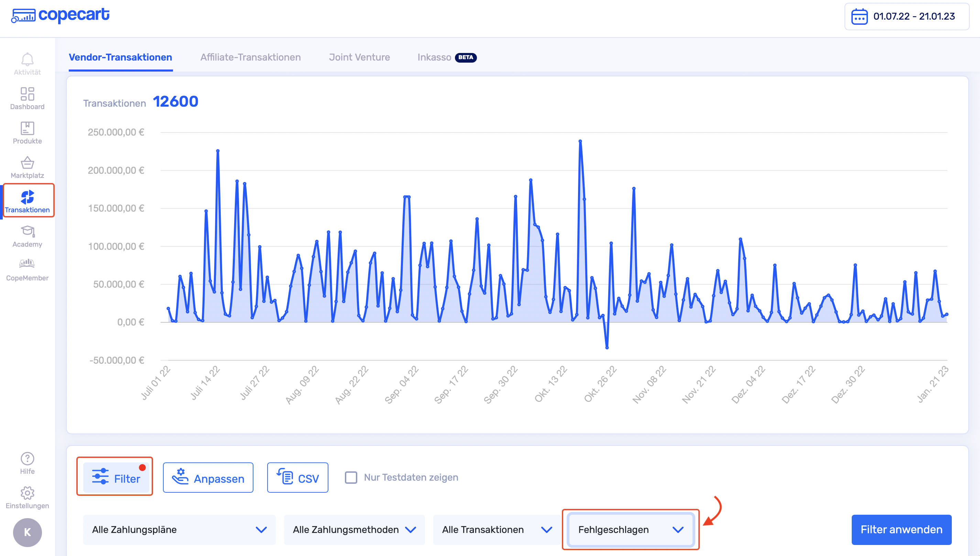Switch to the Joint Venture tab
This screenshot has height=556, width=980.
(x=359, y=57)
